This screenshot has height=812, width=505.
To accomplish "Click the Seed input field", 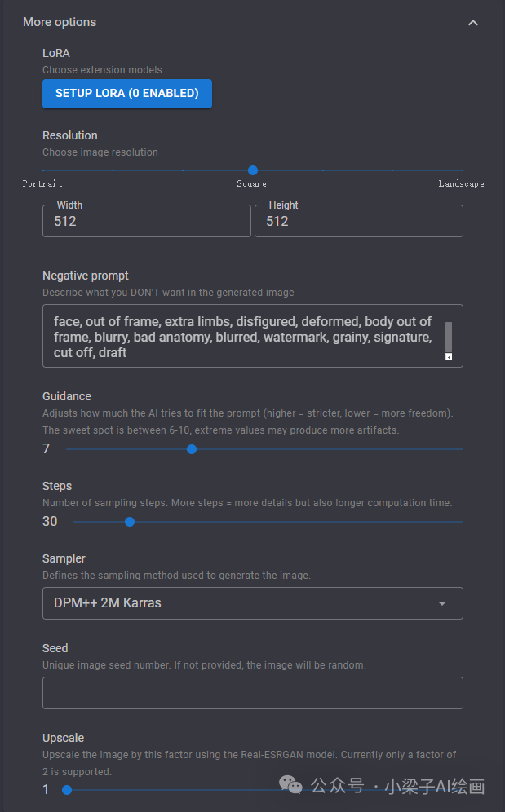I will point(253,693).
